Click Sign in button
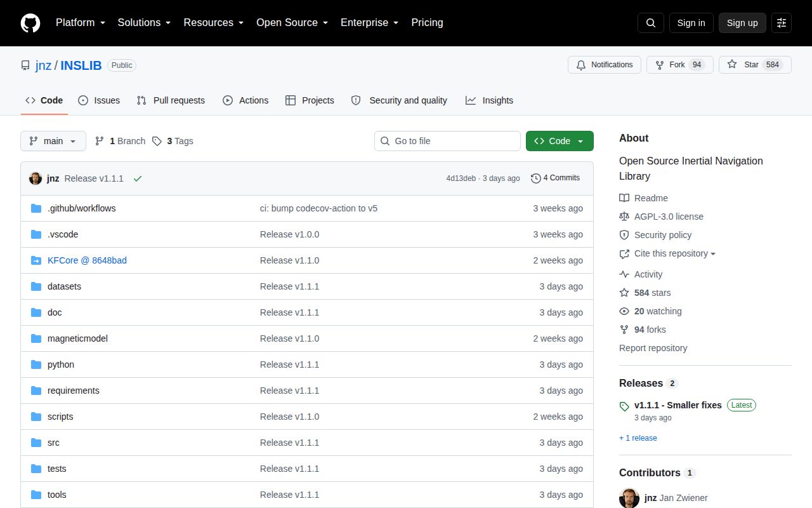 point(691,23)
